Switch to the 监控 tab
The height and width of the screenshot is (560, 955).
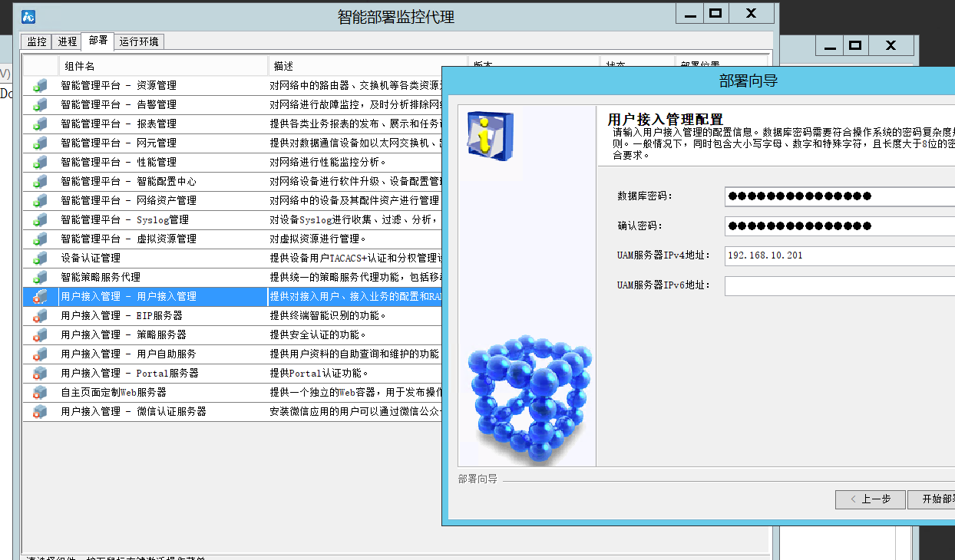37,41
